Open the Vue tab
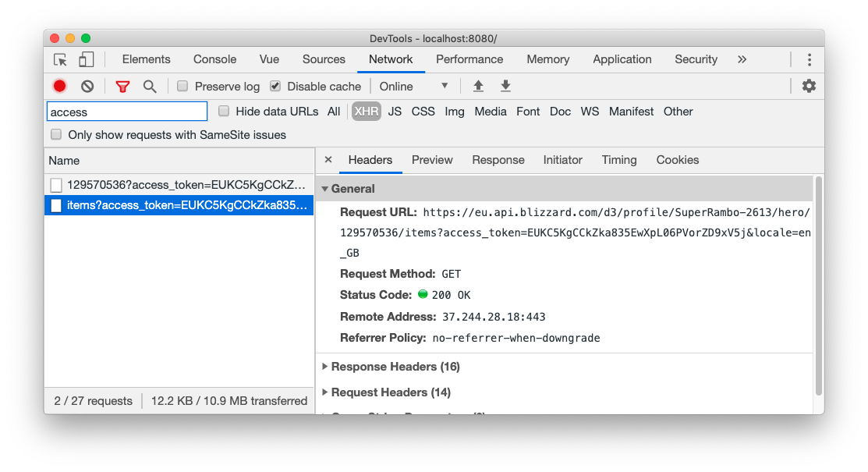Screen dimensions: 868x472 (x=269, y=59)
